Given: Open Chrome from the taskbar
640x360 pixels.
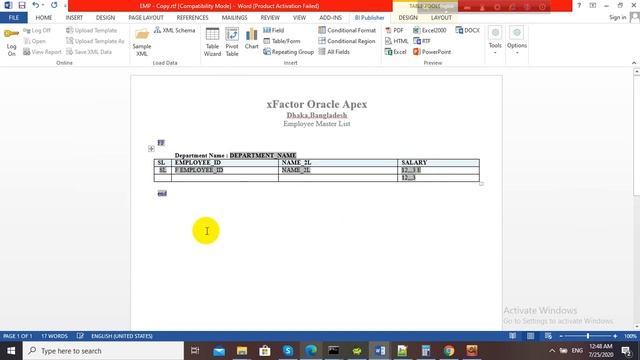Looking at the screenshot, I should pyautogui.click(x=449, y=351).
